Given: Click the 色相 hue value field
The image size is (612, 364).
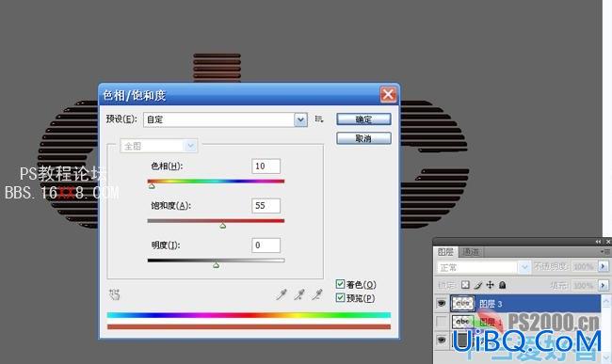Looking at the screenshot, I should [266, 166].
